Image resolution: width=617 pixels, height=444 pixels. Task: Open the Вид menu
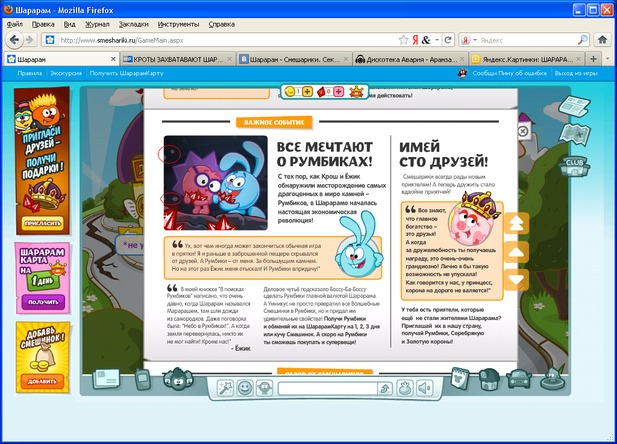[70, 24]
